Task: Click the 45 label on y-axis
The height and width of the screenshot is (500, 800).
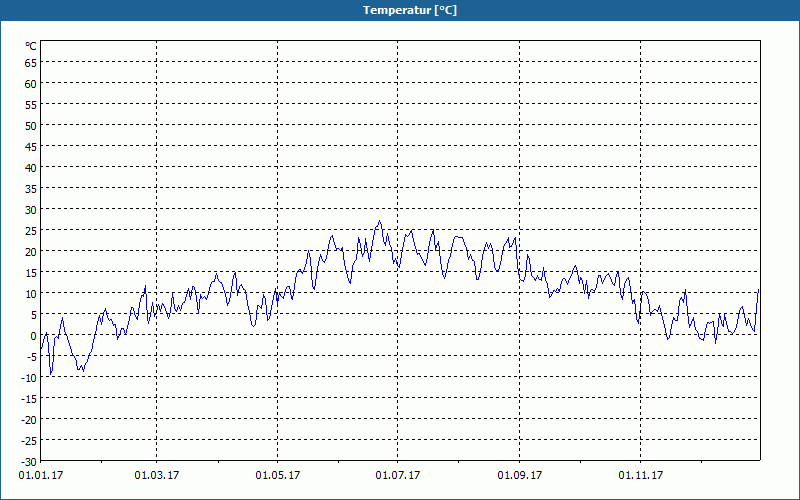Action: pos(31,147)
